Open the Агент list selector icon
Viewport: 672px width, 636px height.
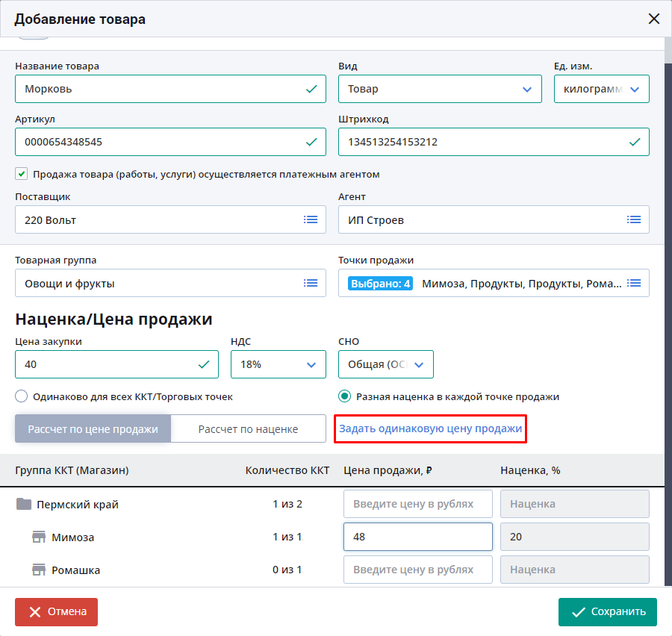click(x=634, y=220)
